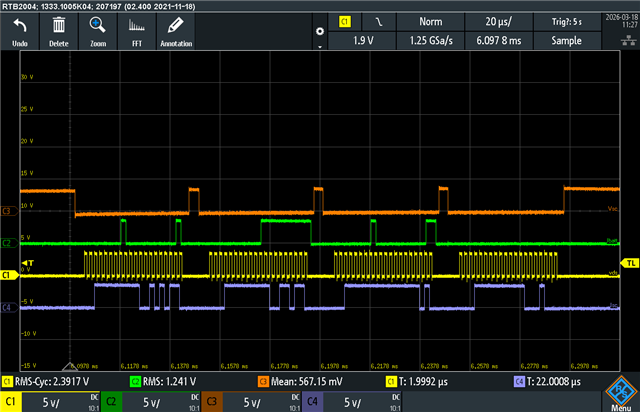Image resolution: width=640 pixels, height=412 pixels.
Task: Edit the 1.9 V trigger level
Action: [363, 40]
